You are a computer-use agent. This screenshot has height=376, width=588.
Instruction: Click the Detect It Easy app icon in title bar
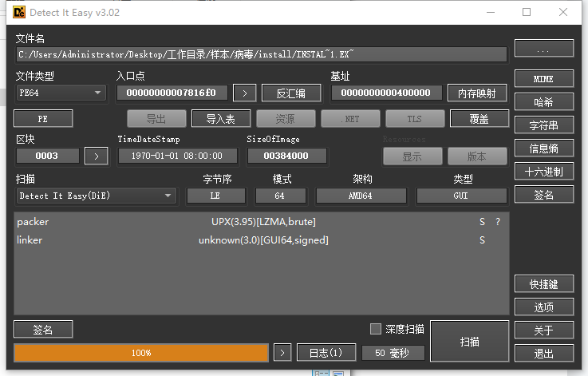(x=19, y=13)
